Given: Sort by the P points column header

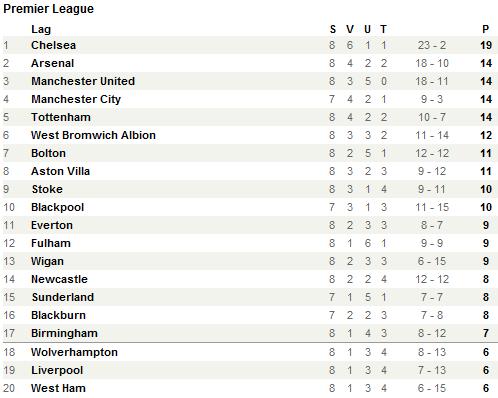Looking at the screenshot, I should click(486, 29).
